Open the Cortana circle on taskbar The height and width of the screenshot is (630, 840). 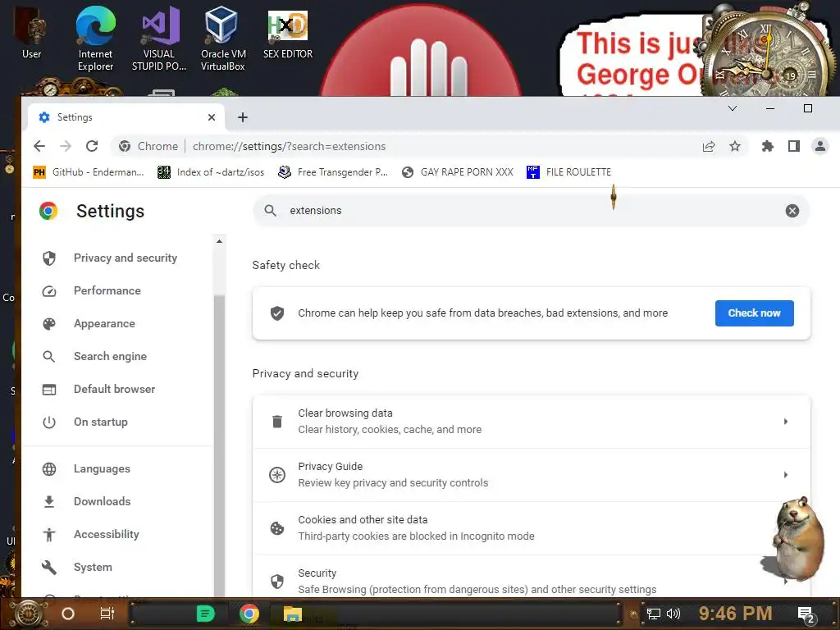pyautogui.click(x=68, y=614)
